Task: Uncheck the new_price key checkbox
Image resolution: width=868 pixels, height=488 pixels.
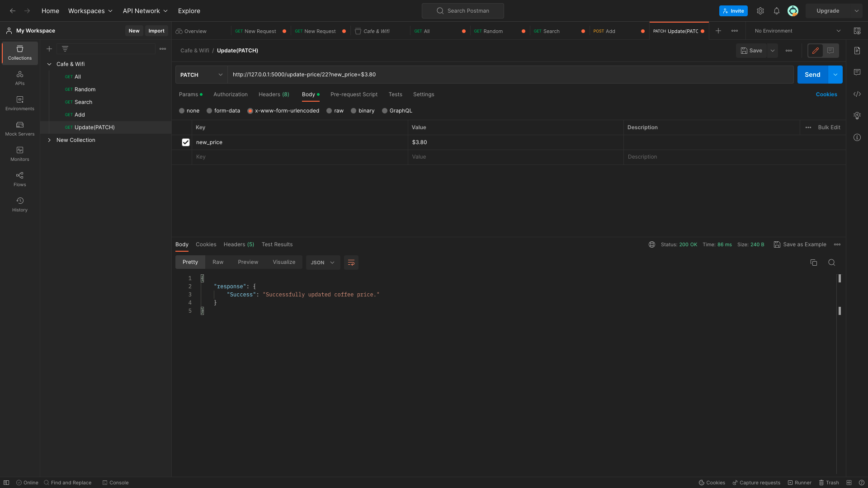Action: [x=185, y=142]
